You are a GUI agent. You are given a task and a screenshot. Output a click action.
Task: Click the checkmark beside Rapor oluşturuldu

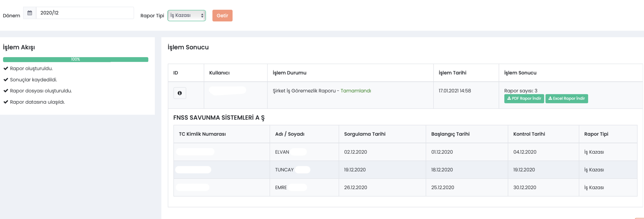coord(6,68)
